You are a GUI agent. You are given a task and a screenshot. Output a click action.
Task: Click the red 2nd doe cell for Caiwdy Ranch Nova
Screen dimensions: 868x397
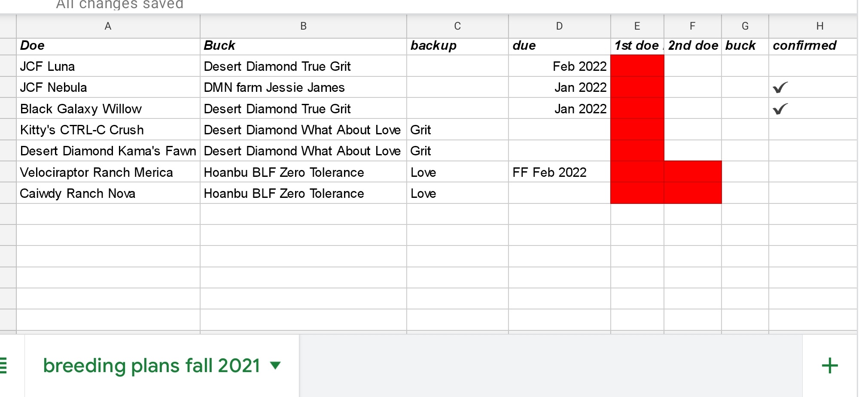[x=692, y=193]
